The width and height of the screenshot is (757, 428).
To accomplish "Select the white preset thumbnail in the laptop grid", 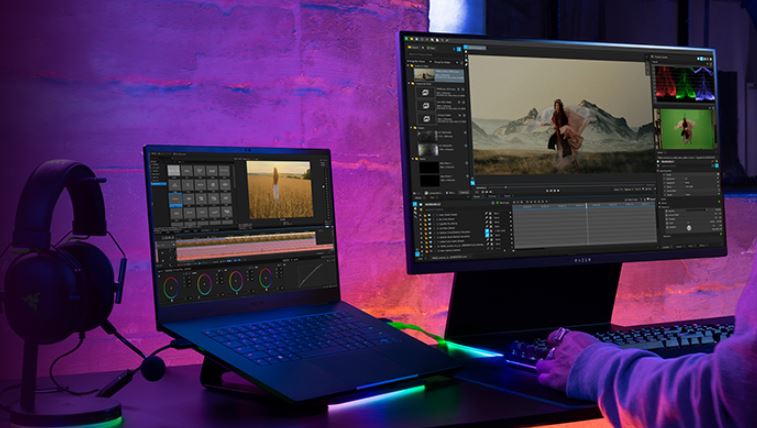I will pyautogui.click(x=174, y=170).
